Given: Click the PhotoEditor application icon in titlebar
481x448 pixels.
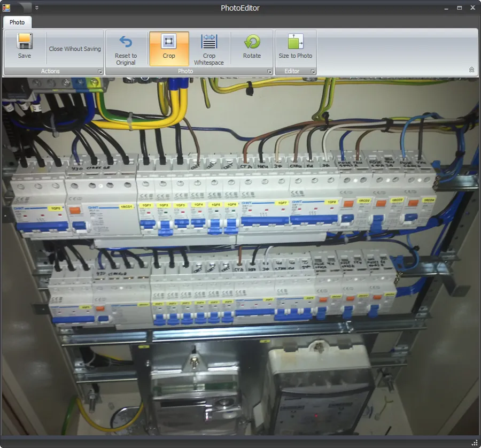Looking at the screenshot, I should pyautogui.click(x=7, y=7).
